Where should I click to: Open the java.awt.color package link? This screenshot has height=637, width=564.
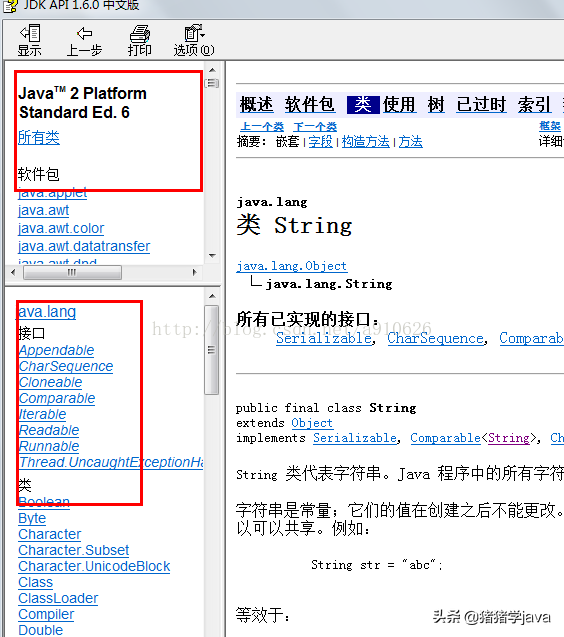(x=61, y=228)
